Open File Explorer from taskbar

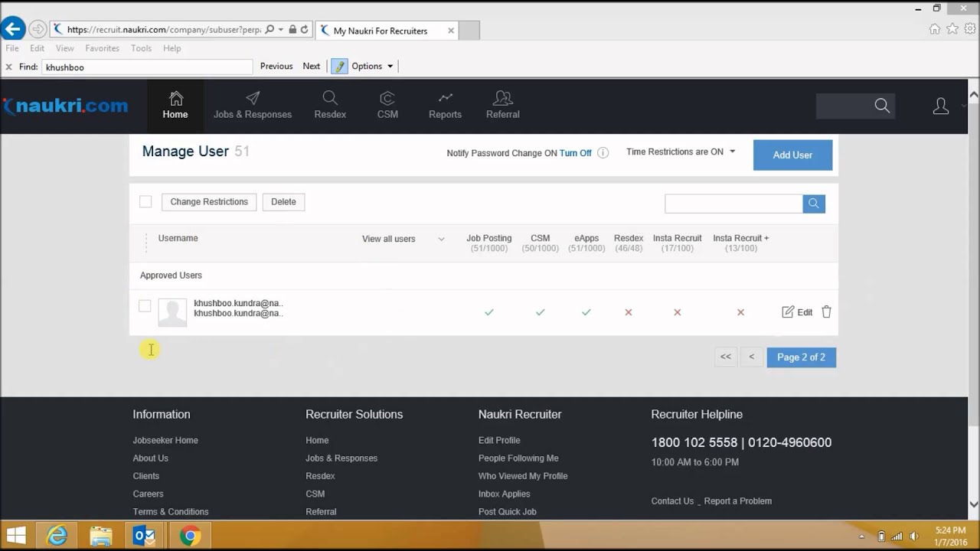coord(101,536)
